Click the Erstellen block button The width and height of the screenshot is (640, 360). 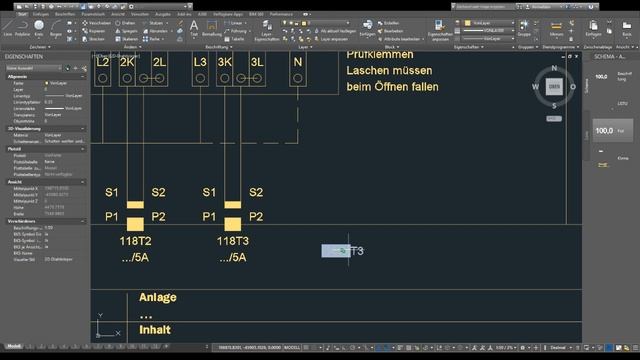click(x=388, y=23)
